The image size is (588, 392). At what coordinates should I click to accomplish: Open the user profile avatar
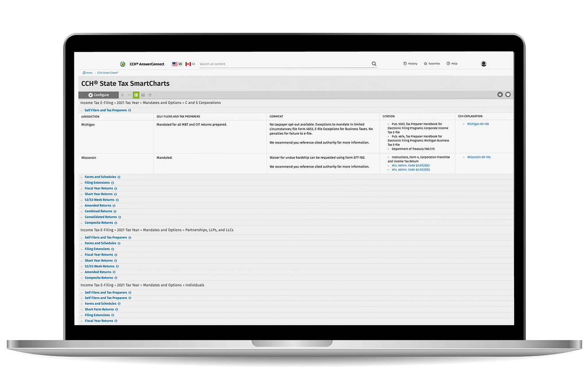click(484, 64)
